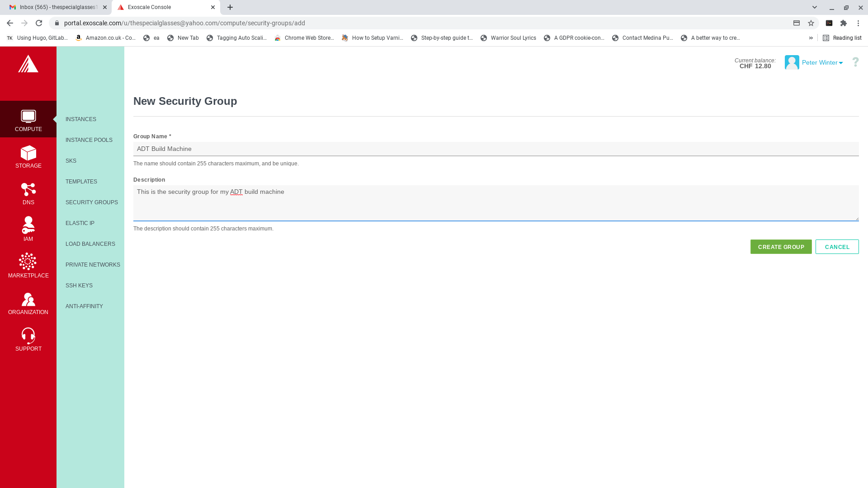
Task: Open tab search dropdown arrow
Action: point(815,7)
